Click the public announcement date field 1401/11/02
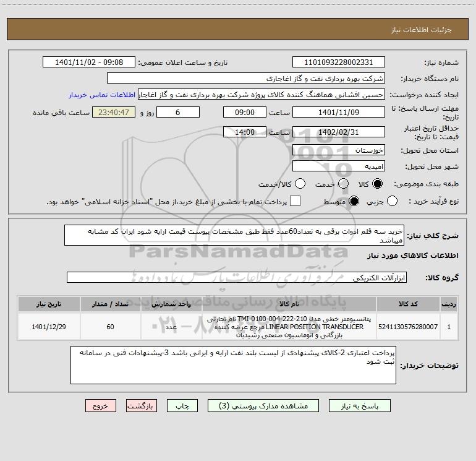Viewport: 476px width, 461px height. 89,62
